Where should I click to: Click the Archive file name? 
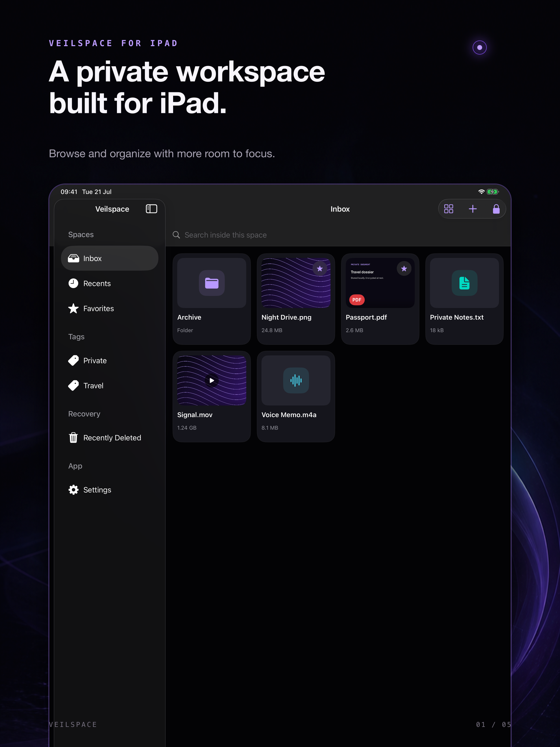(189, 317)
